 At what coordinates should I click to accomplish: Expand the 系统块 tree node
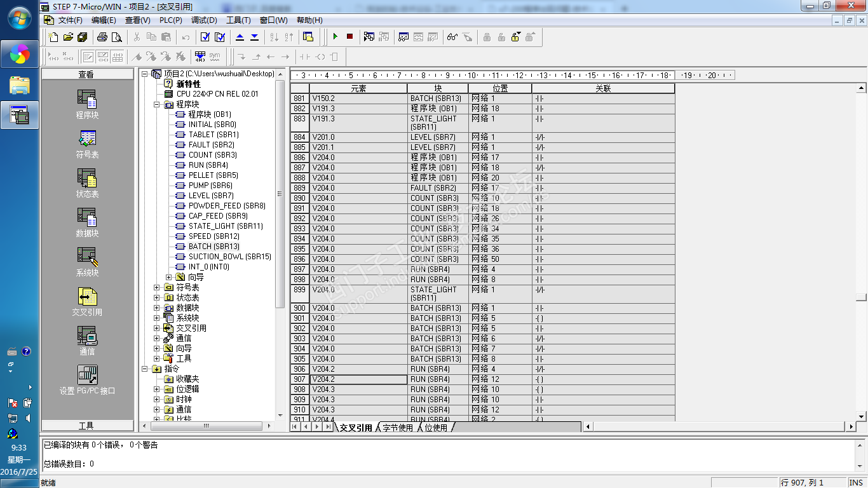(157, 318)
